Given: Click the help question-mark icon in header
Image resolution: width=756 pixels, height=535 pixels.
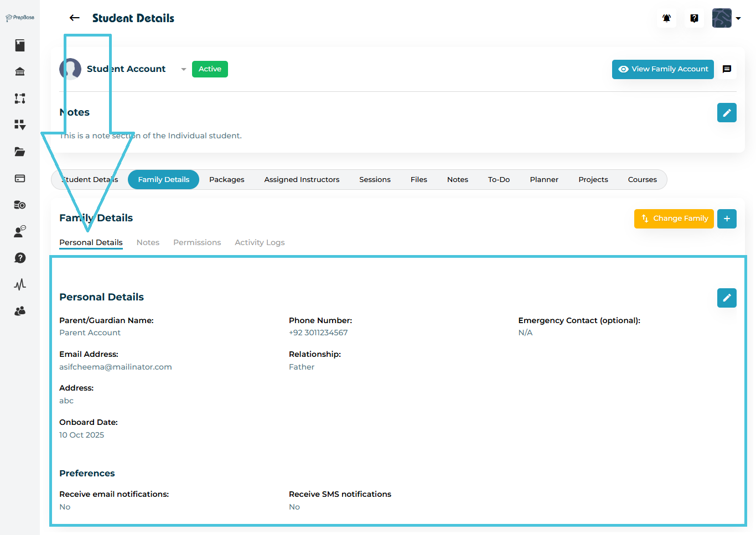Looking at the screenshot, I should point(694,18).
